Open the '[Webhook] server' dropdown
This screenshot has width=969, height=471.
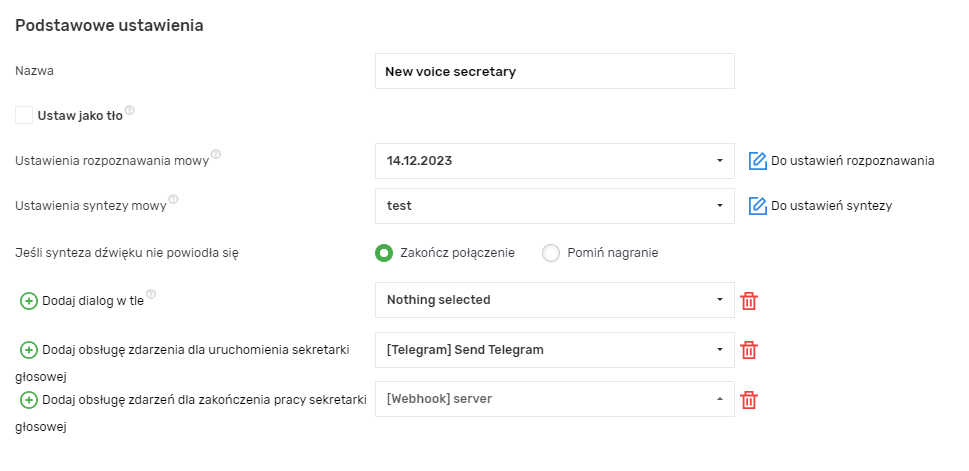pos(554,399)
